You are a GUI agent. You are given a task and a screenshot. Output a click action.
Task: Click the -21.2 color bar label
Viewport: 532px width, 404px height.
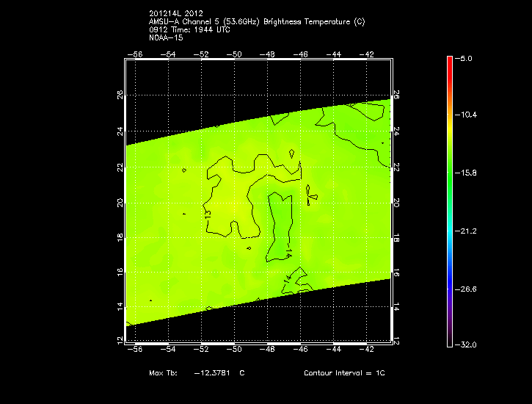coord(468,231)
